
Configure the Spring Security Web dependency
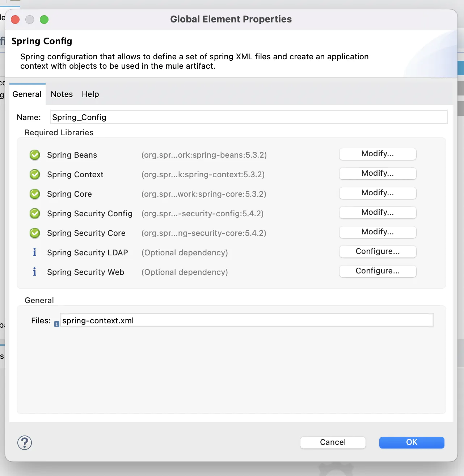point(378,271)
